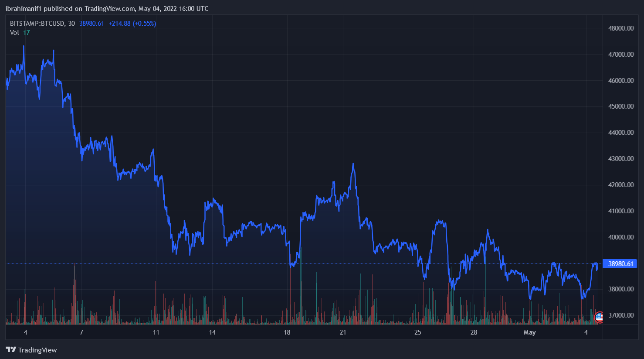Screen dimensions: 644x359
Task: Select date 18 on the time axis
Action: [287, 332]
